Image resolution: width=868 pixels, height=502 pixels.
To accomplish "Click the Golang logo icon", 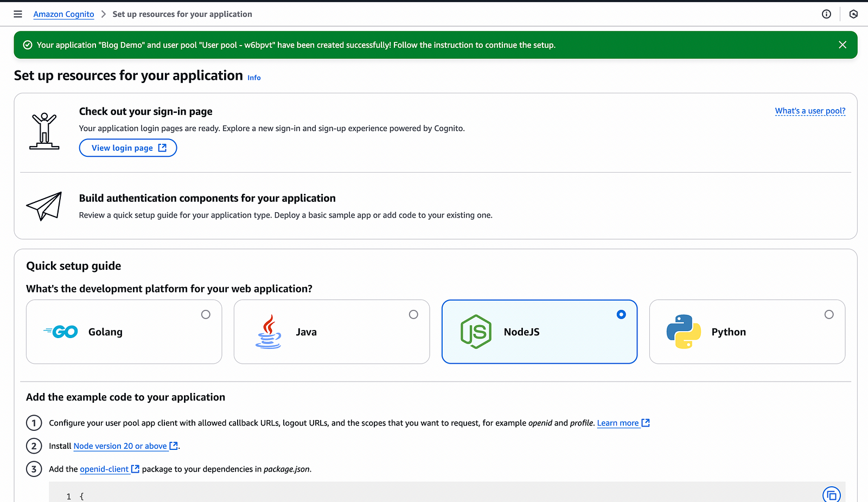I will [x=61, y=332].
